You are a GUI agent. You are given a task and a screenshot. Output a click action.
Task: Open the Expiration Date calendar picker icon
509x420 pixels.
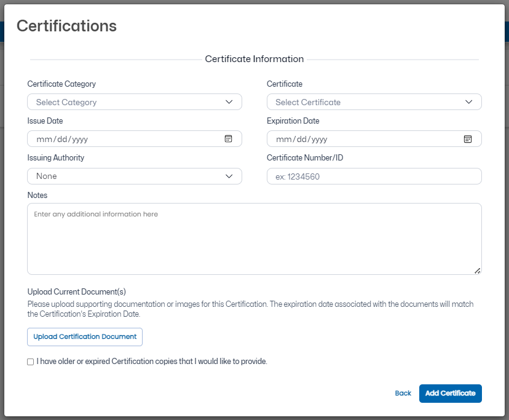click(467, 139)
